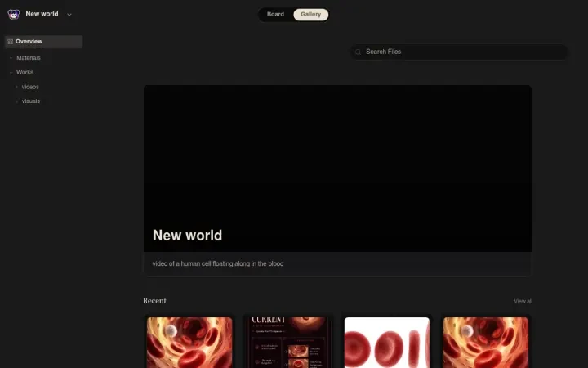Open the Overview sidebar item
This screenshot has height=368, width=588.
(43, 42)
